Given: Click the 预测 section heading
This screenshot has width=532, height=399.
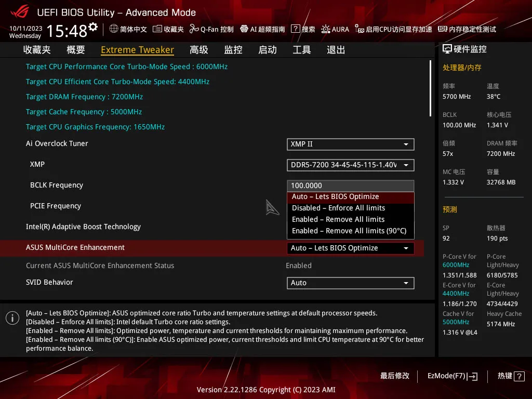Looking at the screenshot, I should pyautogui.click(x=449, y=209).
